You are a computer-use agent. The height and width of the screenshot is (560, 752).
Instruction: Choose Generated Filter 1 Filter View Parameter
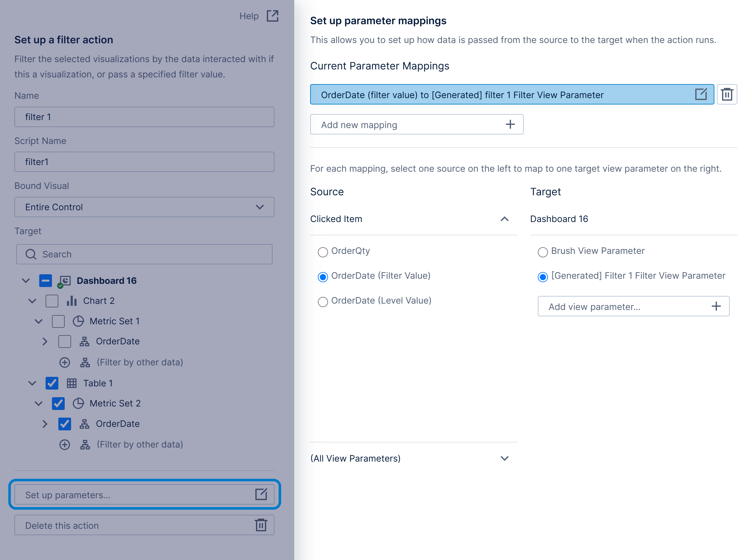(542, 277)
